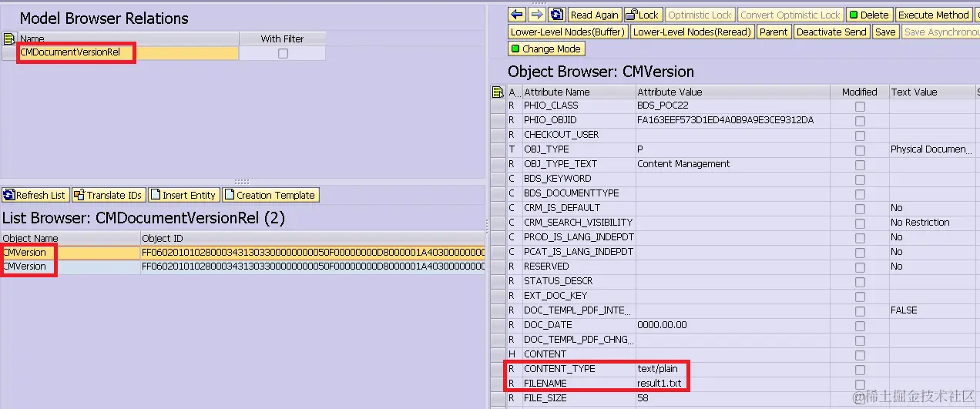Screen dimensions: 980x409
Task: Select the STATUS_DESCR attribute name
Action: [559, 281]
